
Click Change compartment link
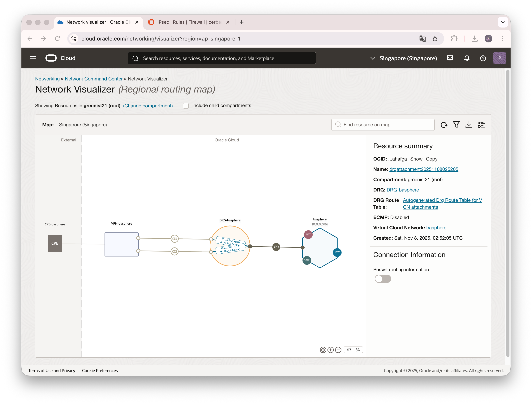[x=148, y=106]
